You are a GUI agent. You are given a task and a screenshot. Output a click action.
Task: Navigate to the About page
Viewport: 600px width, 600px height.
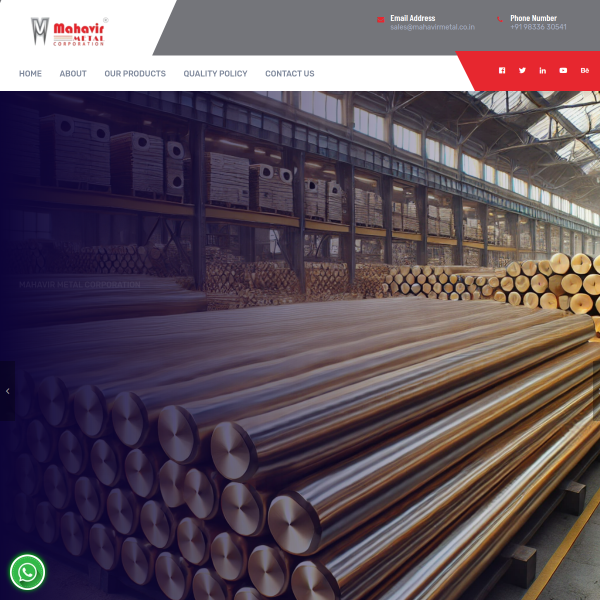click(x=73, y=74)
